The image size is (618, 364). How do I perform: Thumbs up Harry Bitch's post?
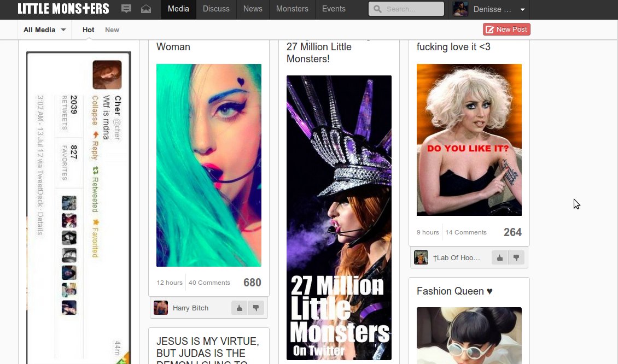239,308
